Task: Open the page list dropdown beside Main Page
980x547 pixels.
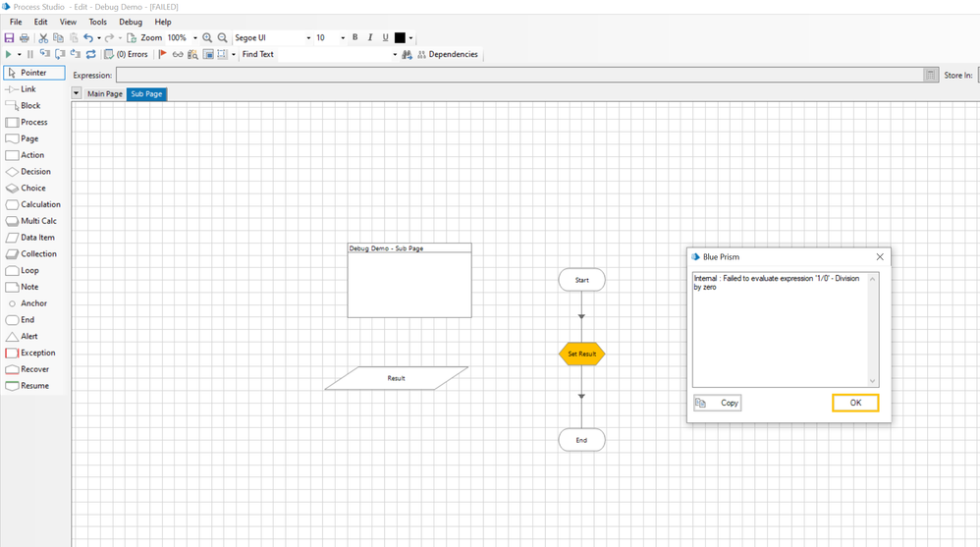Action: click(x=77, y=94)
